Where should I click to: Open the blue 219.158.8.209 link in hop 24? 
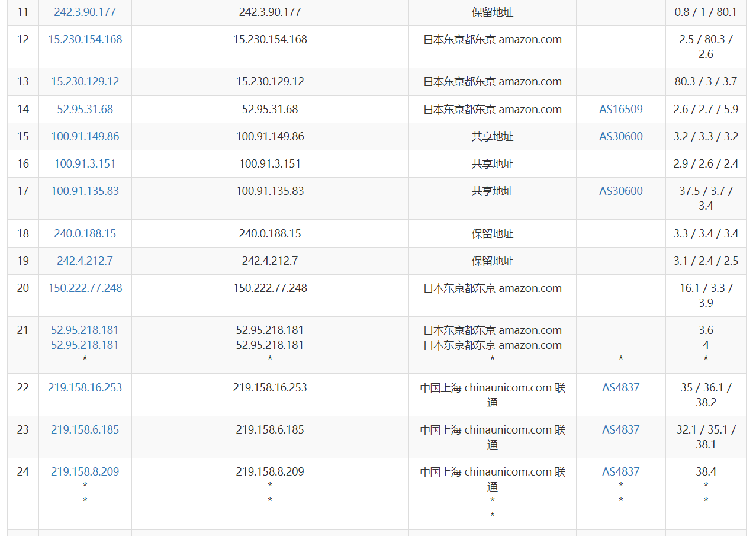point(85,471)
